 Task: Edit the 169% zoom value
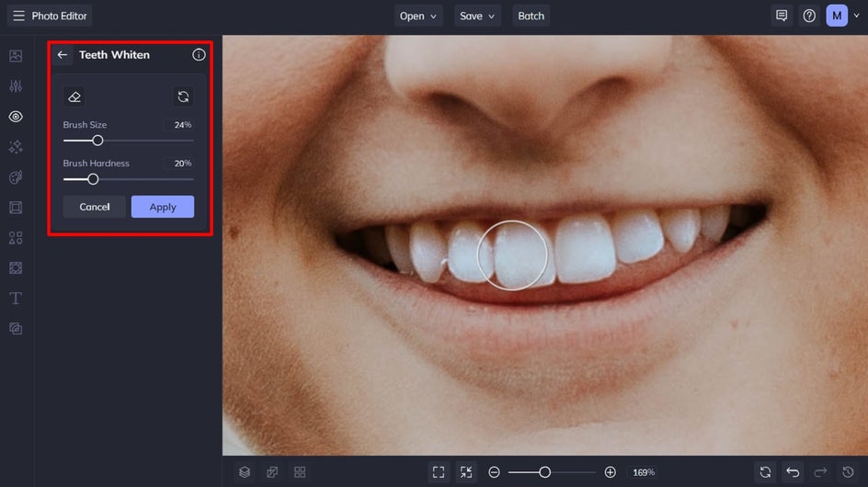pyautogui.click(x=644, y=472)
